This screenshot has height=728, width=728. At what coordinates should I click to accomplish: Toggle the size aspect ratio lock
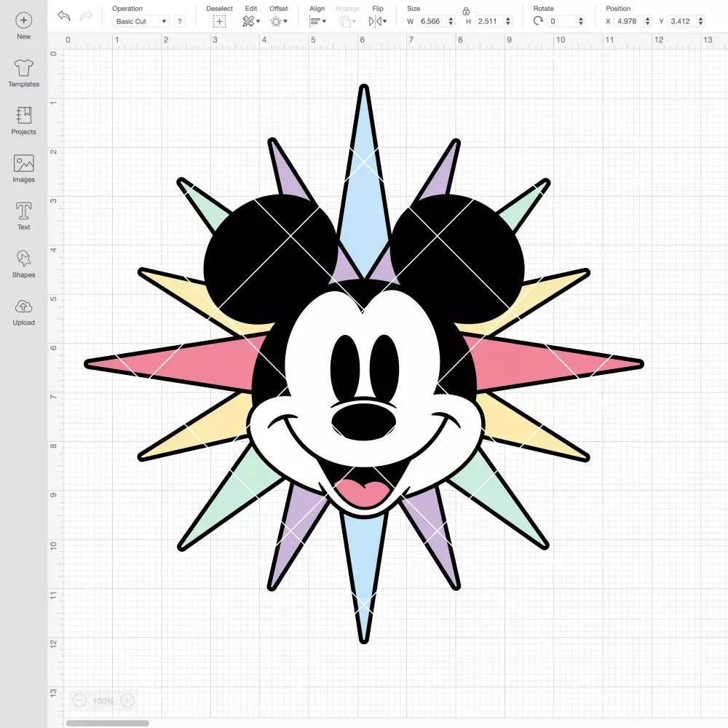click(466, 11)
